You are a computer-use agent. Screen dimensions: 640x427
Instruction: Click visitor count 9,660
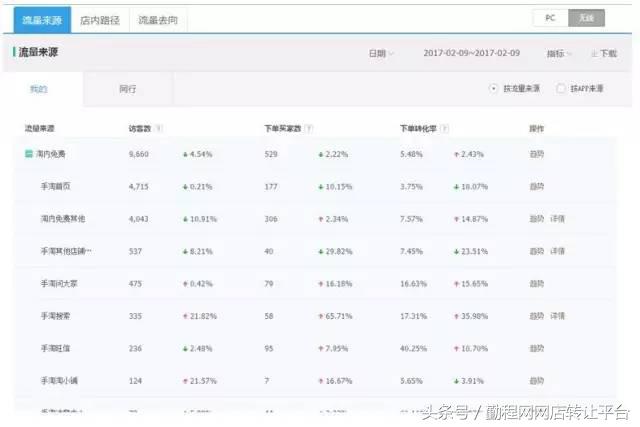click(139, 154)
